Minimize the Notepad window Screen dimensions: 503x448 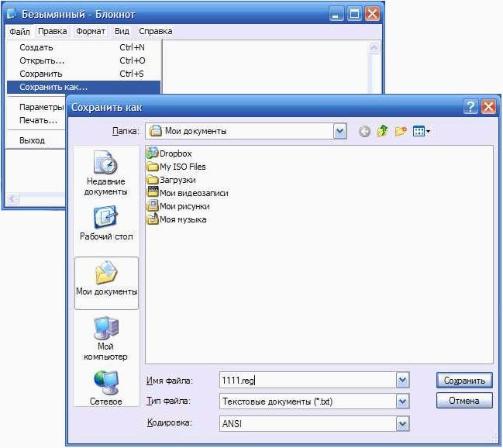coord(336,14)
